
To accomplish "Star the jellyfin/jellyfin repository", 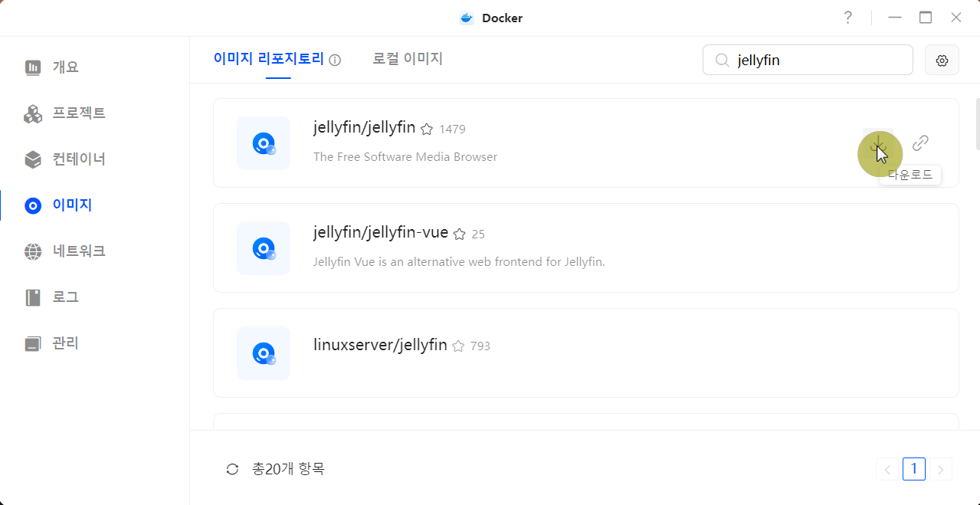I will (427, 129).
